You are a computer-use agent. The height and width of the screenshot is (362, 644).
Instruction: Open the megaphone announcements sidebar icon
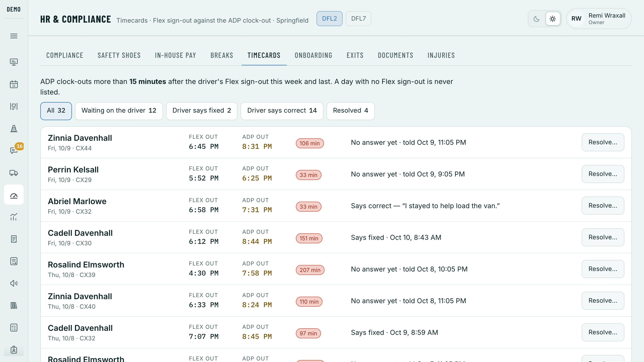[x=14, y=283]
